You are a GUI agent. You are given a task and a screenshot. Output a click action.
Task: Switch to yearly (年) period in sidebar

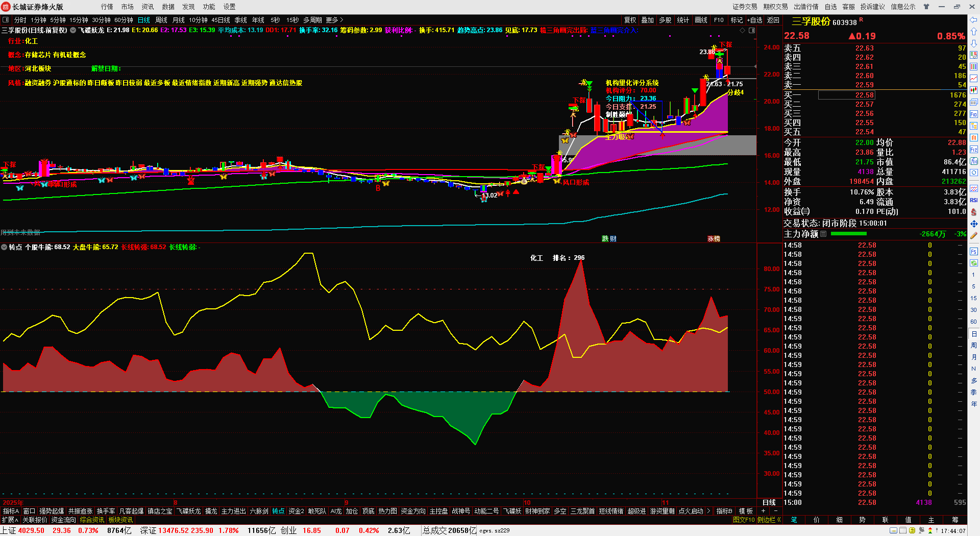pyautogui.click(x=973, y=404)
